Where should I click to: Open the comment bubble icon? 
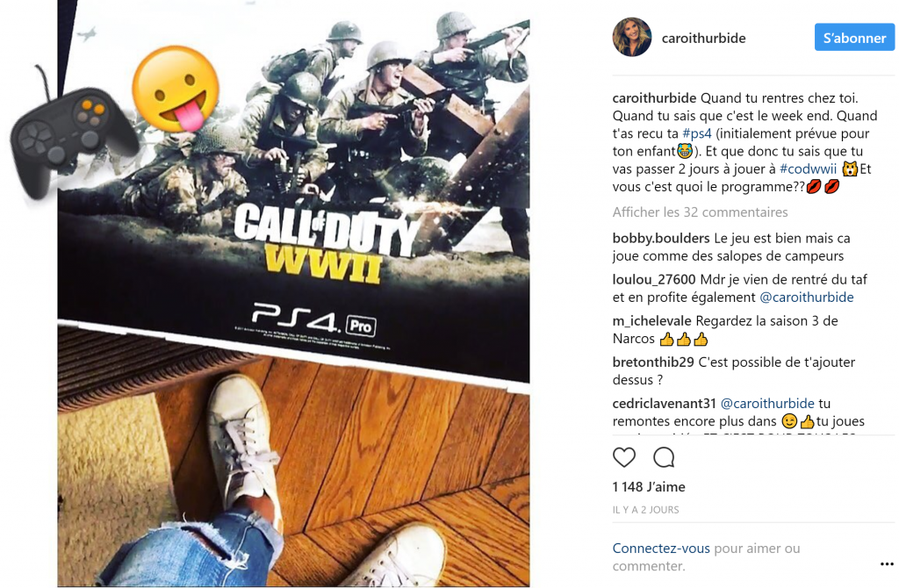[x=664, y=457]
